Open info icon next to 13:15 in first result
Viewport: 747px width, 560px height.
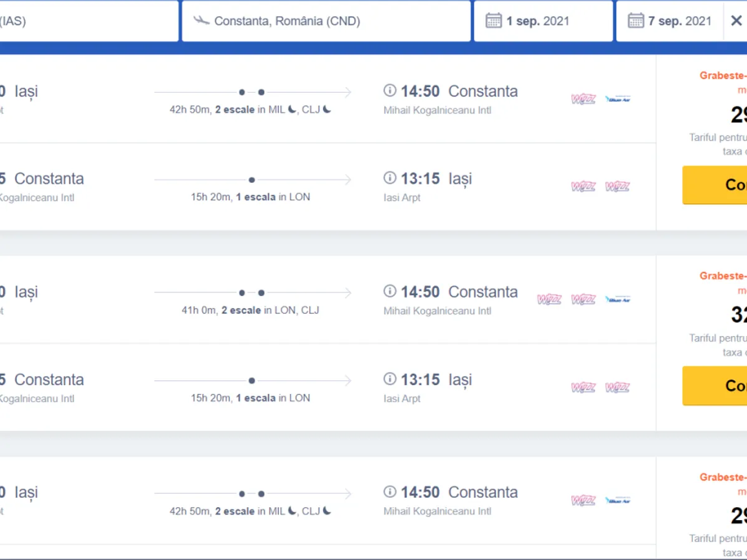tap(390, 179)
